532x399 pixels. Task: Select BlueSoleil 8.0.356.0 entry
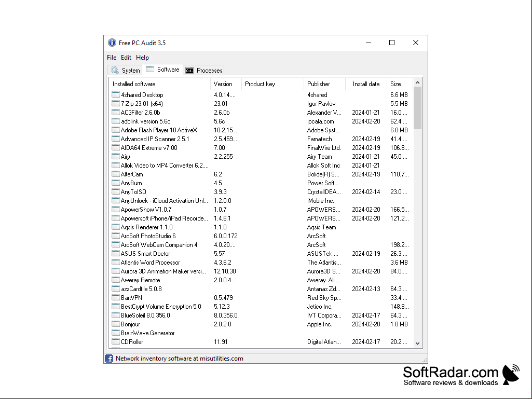pyautogui.click(x=261, y=315)
